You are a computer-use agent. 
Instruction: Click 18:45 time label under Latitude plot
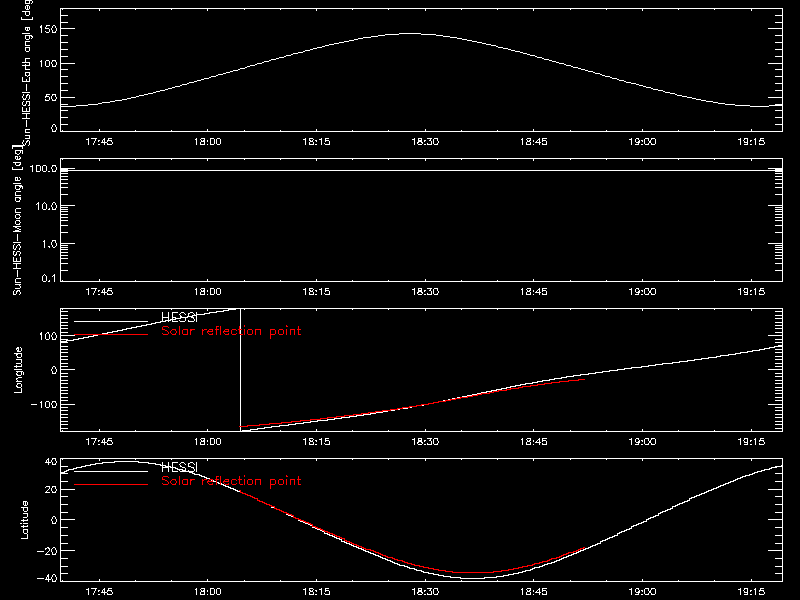pos(534,592)
